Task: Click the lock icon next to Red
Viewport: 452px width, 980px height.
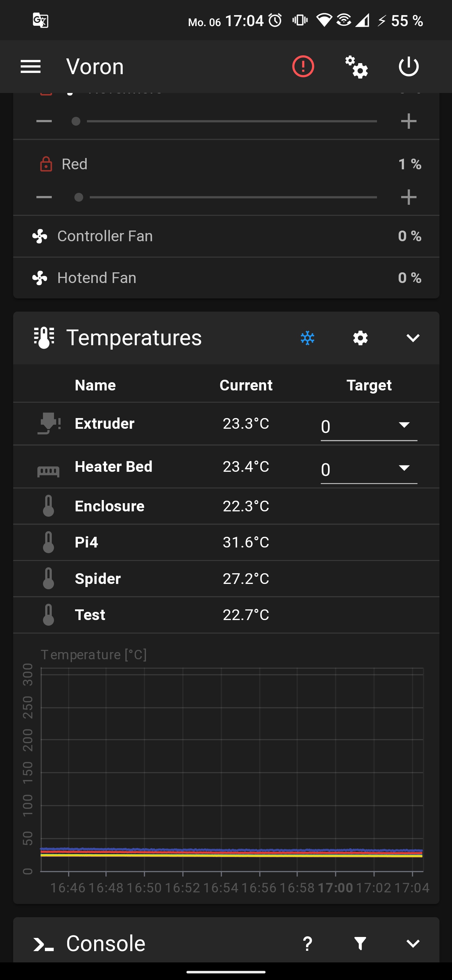Action: [46, 164]
